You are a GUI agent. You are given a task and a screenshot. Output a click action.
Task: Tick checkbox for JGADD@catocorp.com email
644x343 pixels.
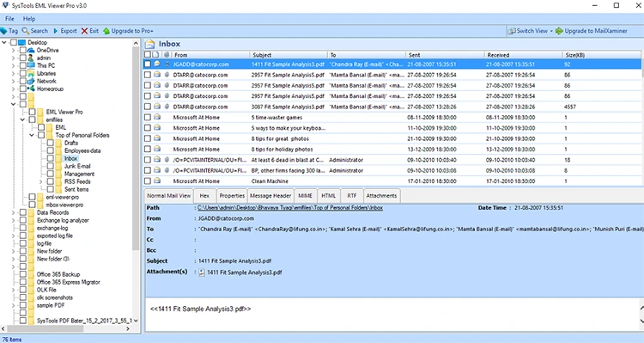[148, 64]
